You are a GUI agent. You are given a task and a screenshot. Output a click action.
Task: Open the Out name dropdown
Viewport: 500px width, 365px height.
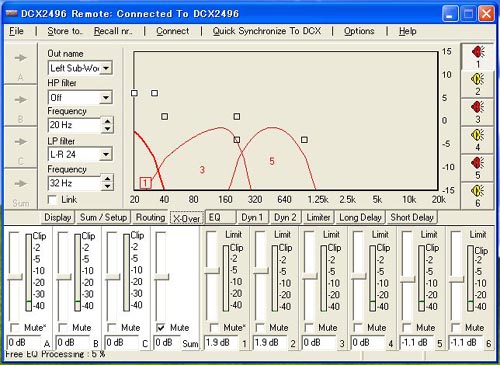click(106, 68)
